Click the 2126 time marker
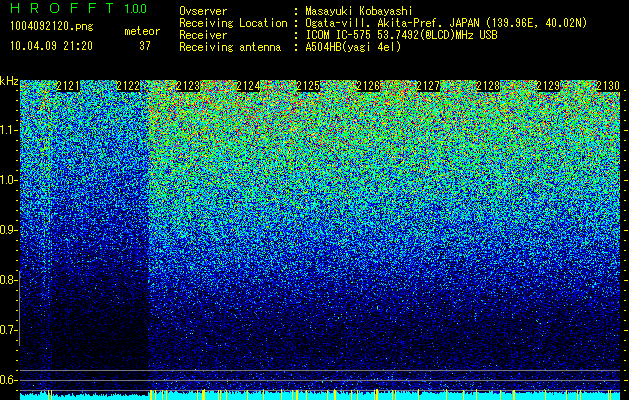Image resolution: width=629 pixels, height=400 pixels. point(368,86)
